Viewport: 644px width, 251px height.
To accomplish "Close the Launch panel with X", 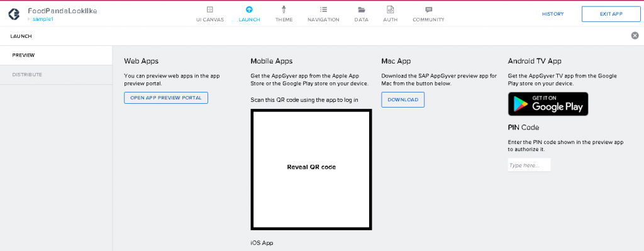I will 635,36.
